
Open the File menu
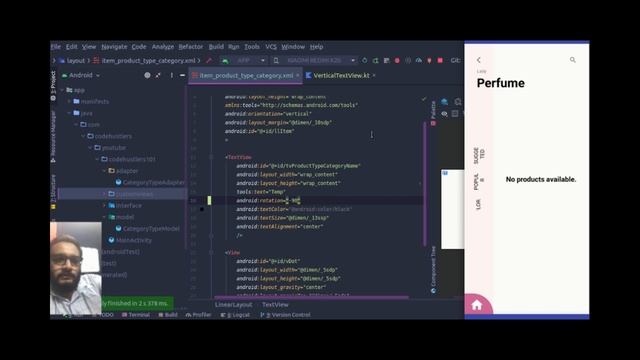coord(56,47)
